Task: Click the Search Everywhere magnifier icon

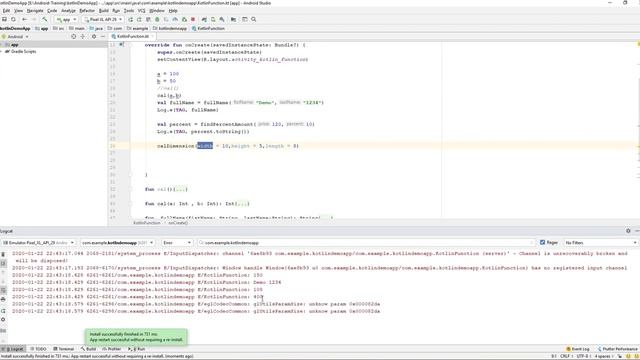Action: click(253, 19)
